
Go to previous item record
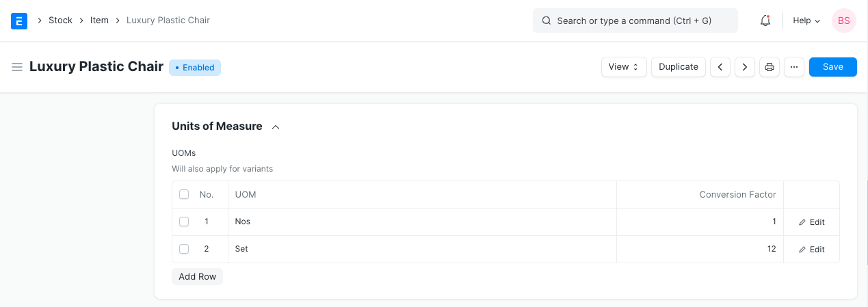pyautogui.click(x=720, y=67)
